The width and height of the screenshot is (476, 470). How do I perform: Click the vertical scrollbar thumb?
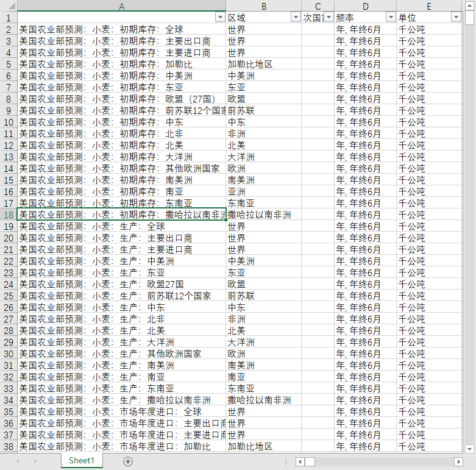coord(470,18)
